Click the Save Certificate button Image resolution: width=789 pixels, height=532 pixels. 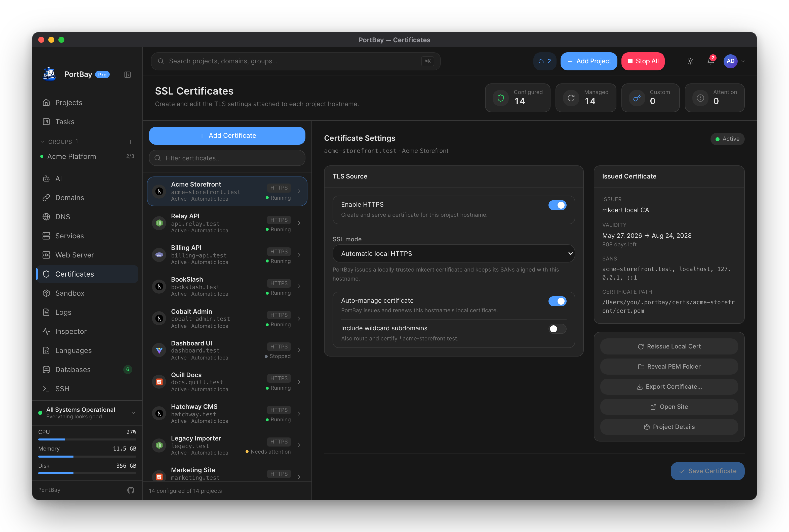[707, 471]
